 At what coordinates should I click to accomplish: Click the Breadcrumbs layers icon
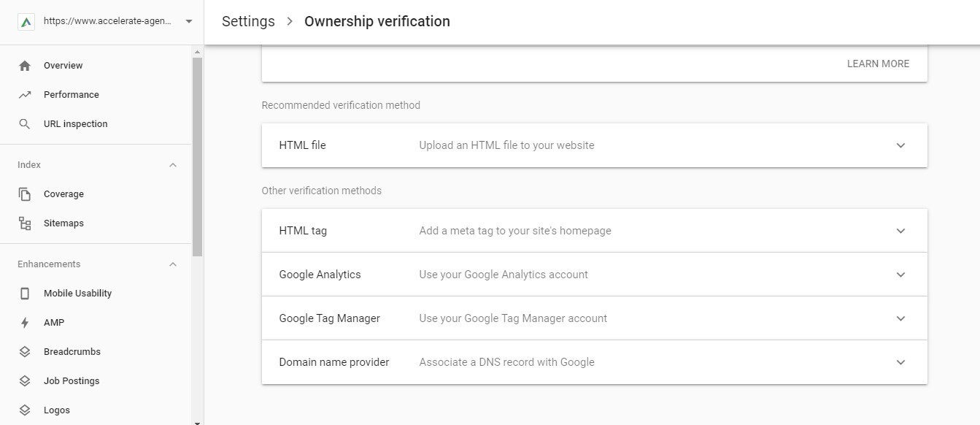point(25,352)
